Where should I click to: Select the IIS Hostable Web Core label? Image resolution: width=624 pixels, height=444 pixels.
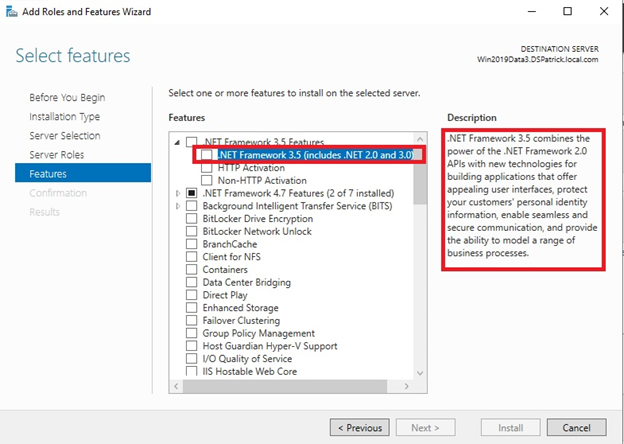[250, 371]
